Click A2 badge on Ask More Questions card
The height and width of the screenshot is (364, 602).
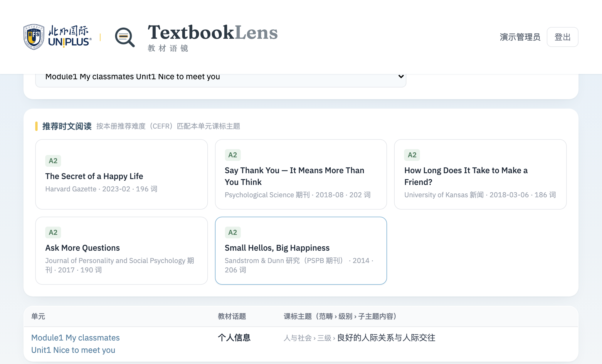pyautogui.click(x=53, y=232)
